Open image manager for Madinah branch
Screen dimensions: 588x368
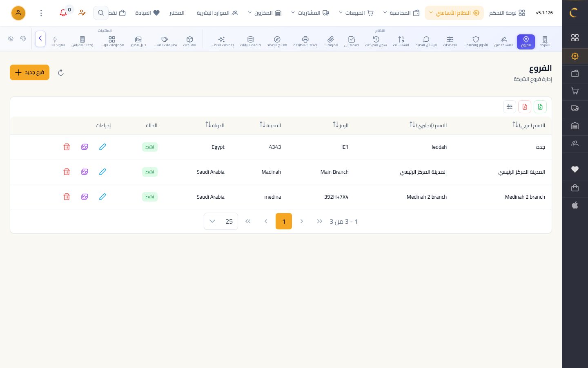pos(85,172)
